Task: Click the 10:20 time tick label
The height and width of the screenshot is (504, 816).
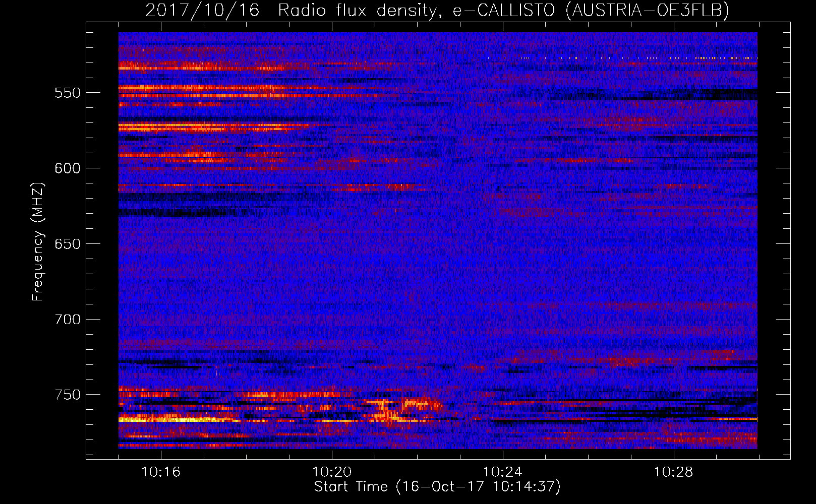Action: (x=332, y=472)
